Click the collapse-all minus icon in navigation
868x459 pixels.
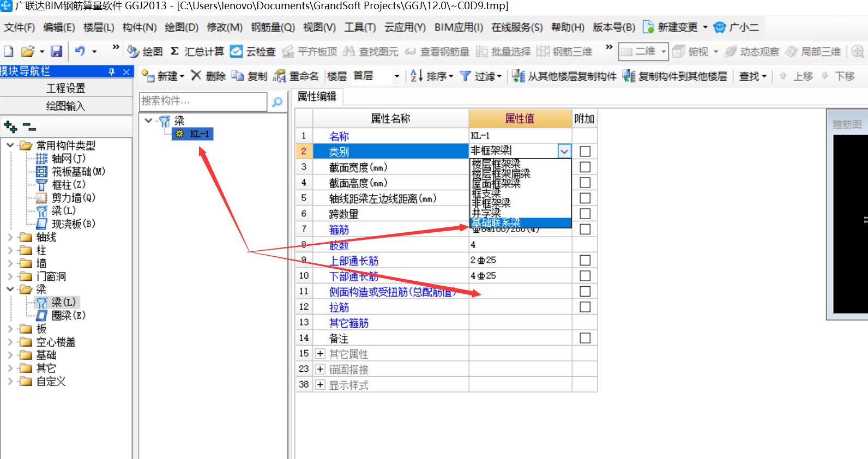tap(29, 127)
